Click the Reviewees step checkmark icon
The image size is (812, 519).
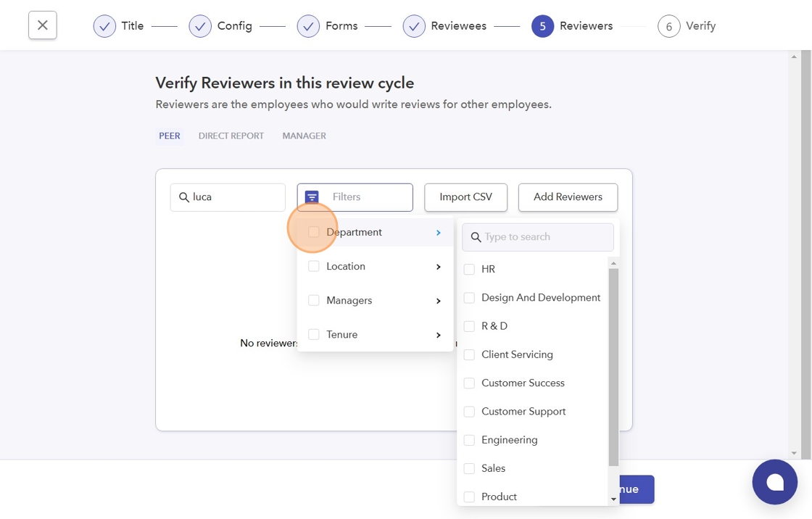pos(414,26)
